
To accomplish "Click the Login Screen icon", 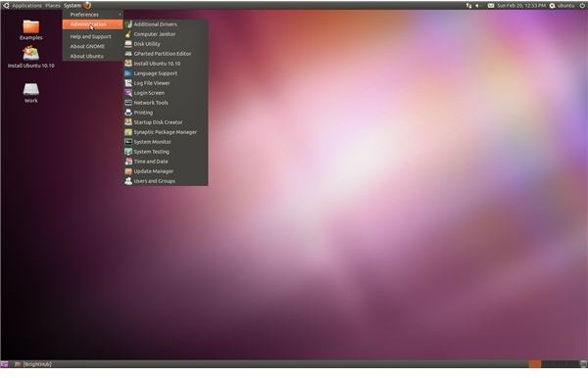I will pyautogui.click(x=128, y=93).
